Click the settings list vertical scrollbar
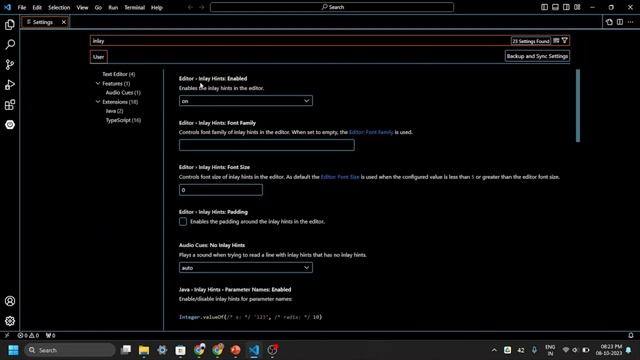Viewport: 640px width, 360px height. [578, 106]
